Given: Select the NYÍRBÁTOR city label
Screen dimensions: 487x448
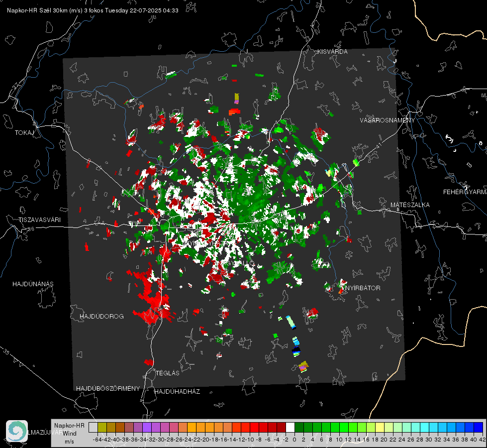Looking at the screenshot, I should pos(363,288).
